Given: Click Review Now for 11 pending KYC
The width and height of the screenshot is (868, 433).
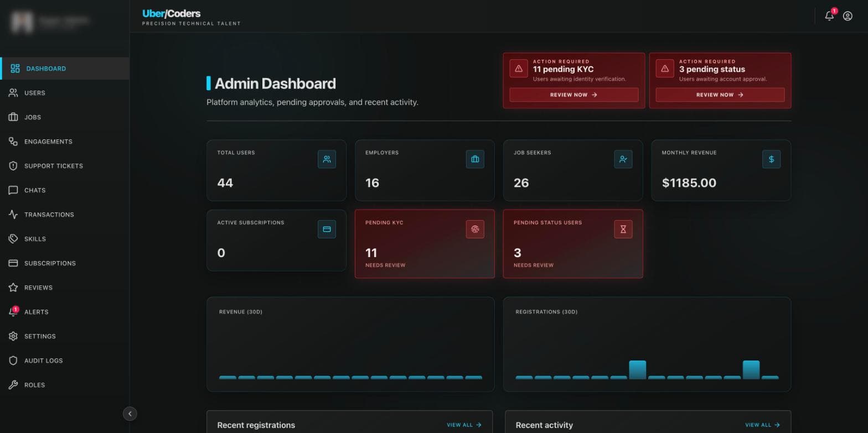Looking at the screenshot, I should (574, 95).
